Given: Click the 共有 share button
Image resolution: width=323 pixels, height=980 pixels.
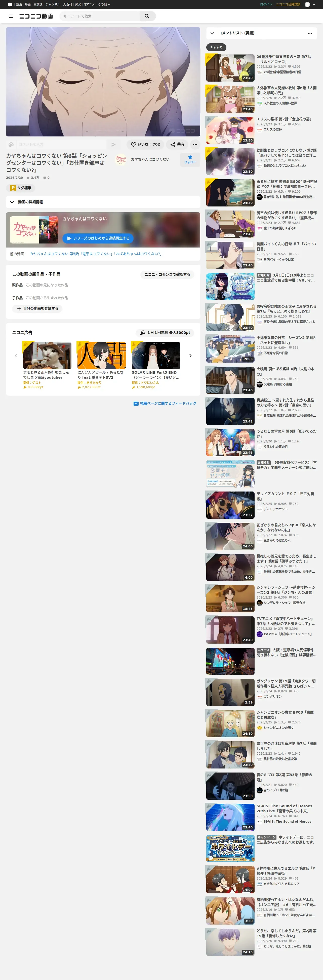Looking at the screenshot, I should click(177, 145).
